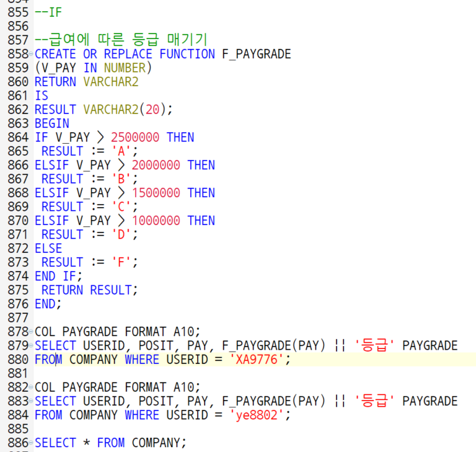The image size is (476, 452).
Task: Click the number 1500000 on line 868
Action: pyautogui.click(x=156, y=193)
